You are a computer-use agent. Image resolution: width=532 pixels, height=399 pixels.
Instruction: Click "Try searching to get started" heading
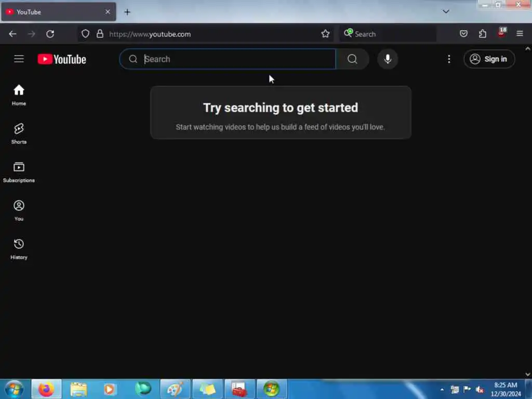click(281, 108)
